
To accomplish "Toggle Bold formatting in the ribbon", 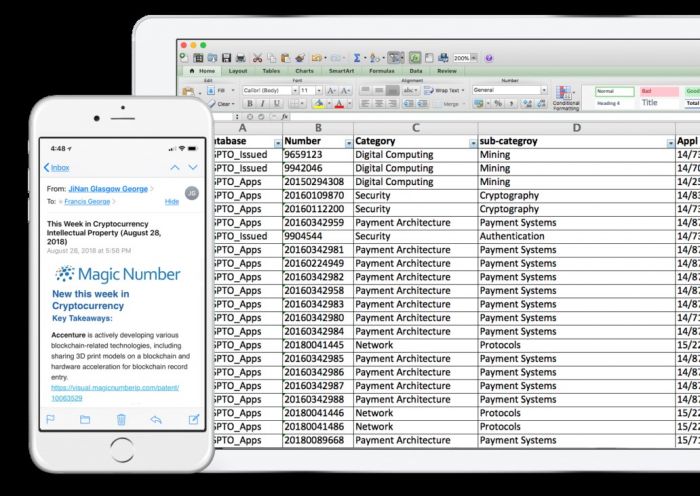I will (x=249, y=103).
